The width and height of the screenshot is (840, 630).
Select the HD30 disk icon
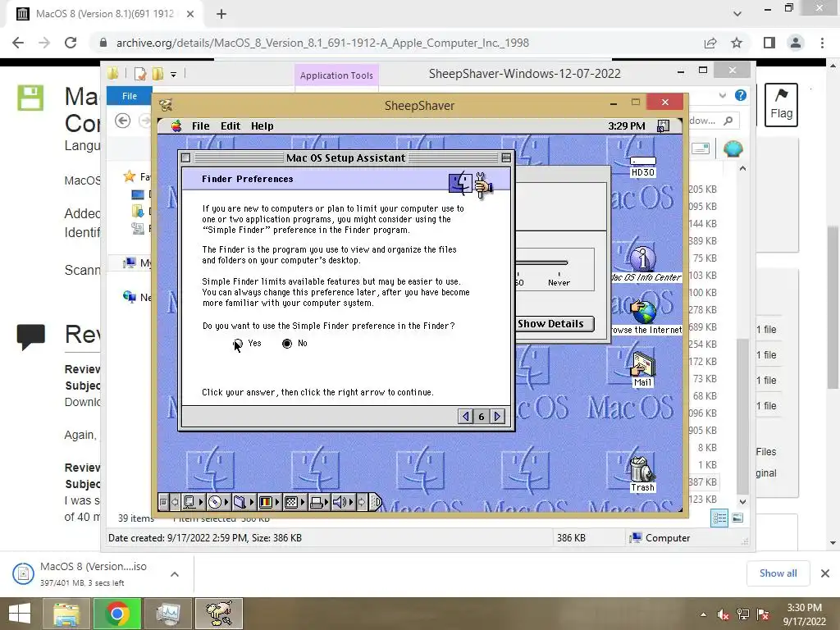pos(643,167)
